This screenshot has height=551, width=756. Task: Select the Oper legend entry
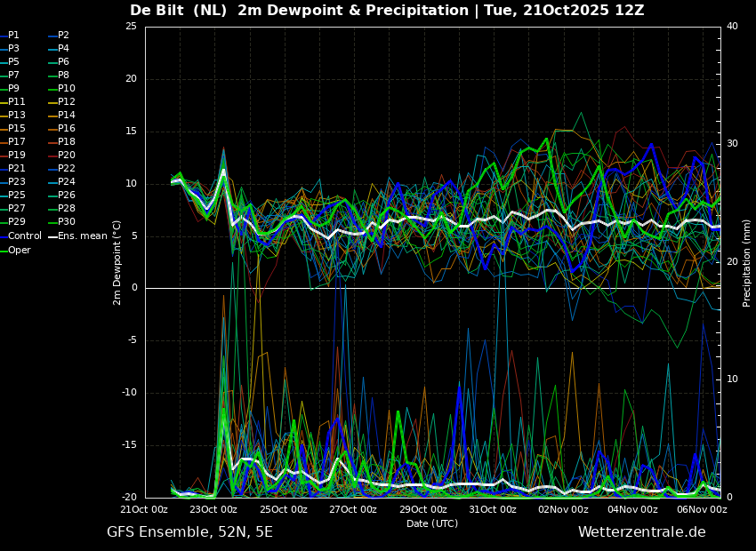coord(19,251)
